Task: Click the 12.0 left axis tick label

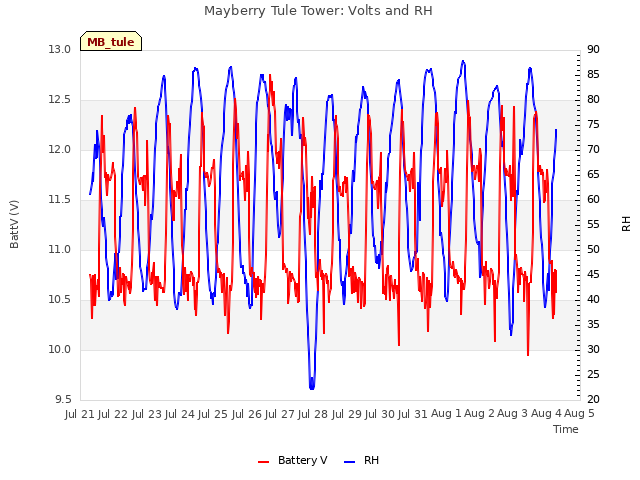Action: tap(60, 149)
